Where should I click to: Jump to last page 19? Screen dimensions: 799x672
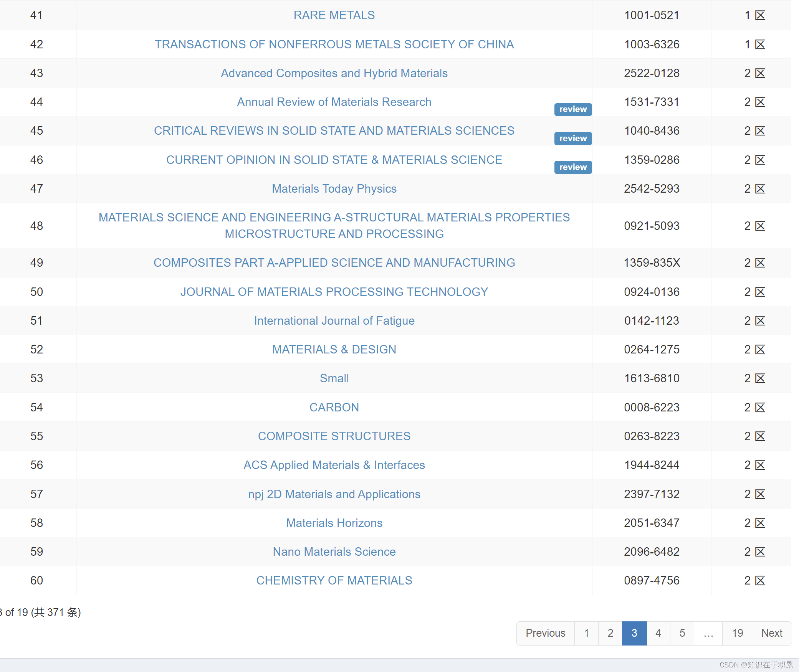(x=737, y=633)
